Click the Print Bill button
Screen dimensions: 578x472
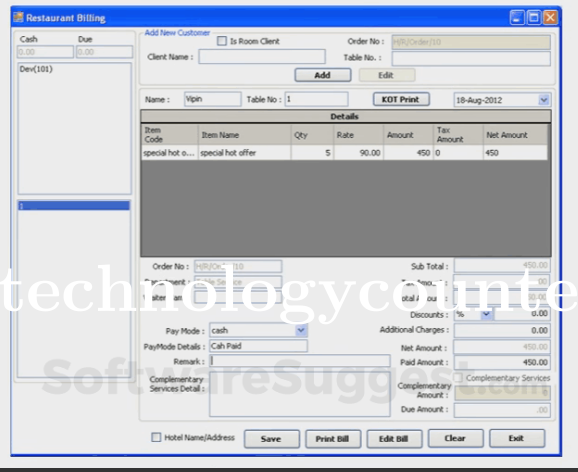[x=333, y=439]
